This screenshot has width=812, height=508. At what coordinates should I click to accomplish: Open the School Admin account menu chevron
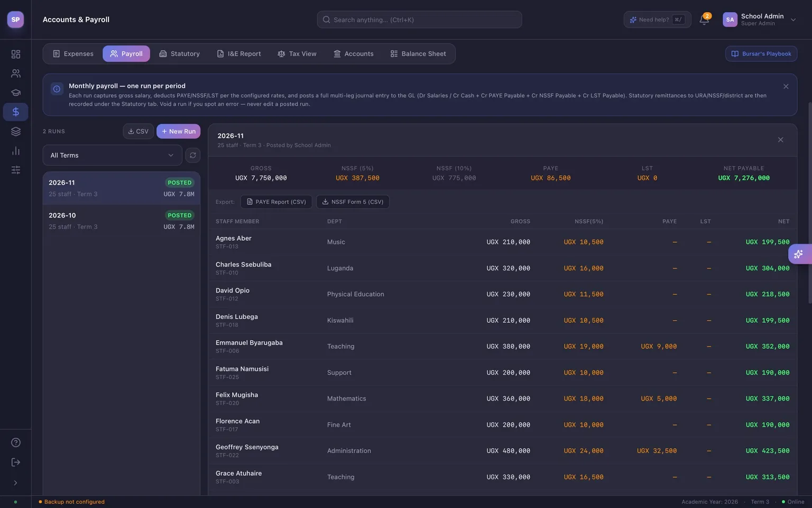pyautogui.click(x=793, y=20)
